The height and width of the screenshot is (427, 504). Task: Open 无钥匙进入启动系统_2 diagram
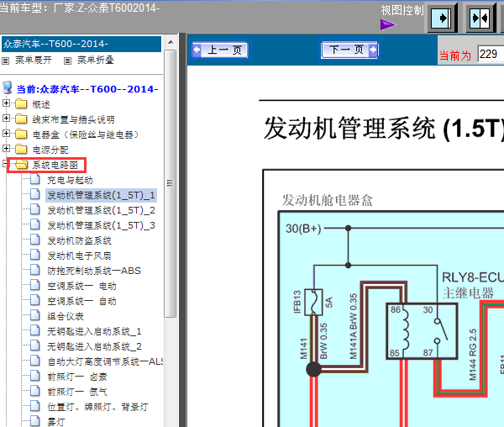click(x=94, y=346)
